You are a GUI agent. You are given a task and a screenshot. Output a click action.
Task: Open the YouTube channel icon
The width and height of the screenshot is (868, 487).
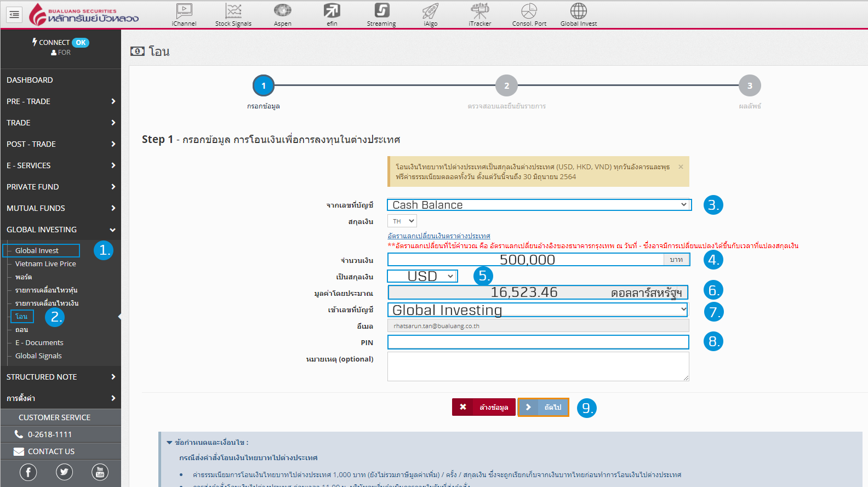point(100,472)
